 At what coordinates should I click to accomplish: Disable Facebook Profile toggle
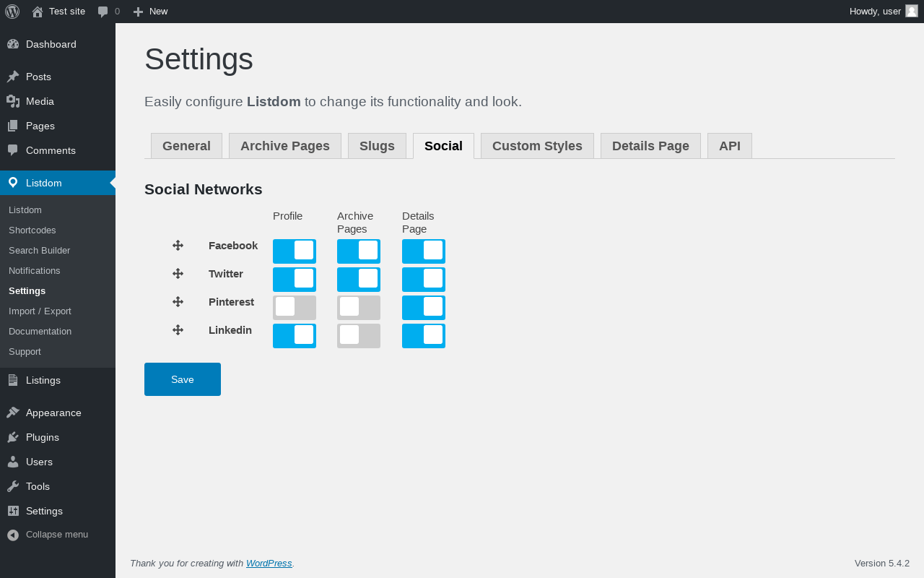[x=295, y=251]
